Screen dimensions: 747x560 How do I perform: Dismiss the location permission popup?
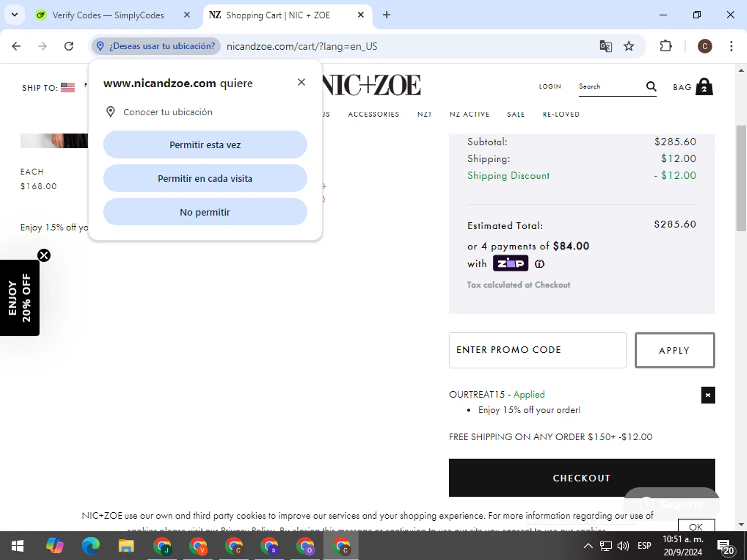pos(301,82)
